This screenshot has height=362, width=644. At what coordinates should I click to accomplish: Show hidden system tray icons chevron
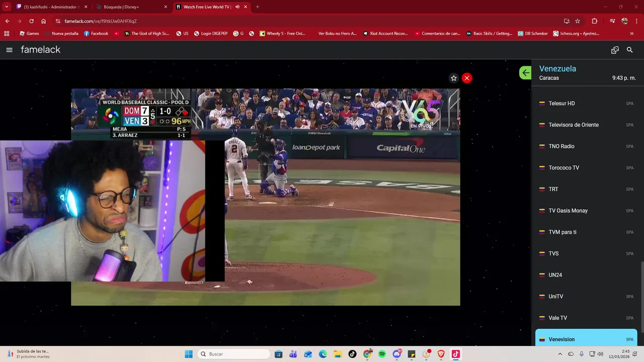click(x=560, y=354)
